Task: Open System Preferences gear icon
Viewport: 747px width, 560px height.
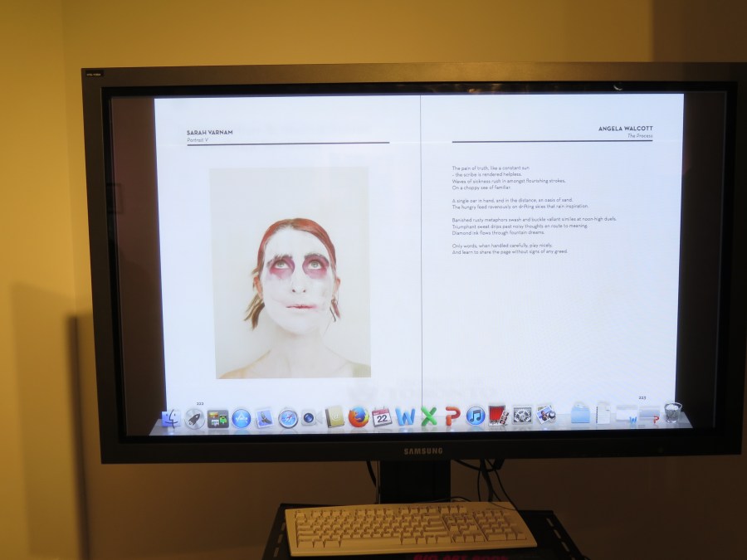Action: 522,415
